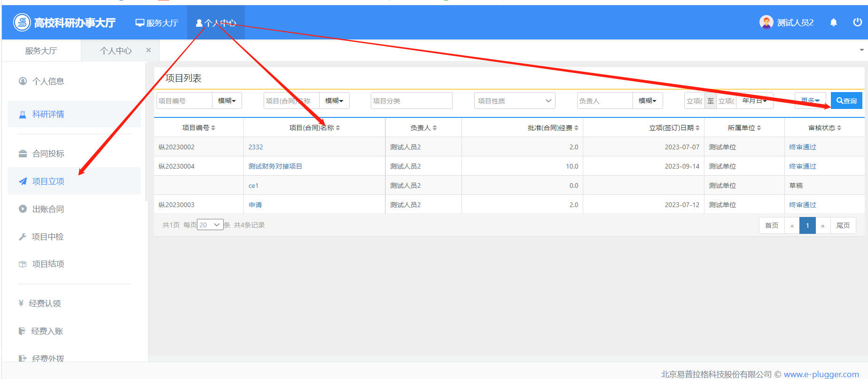Click the 高校科研办事大厅 logo icon
This screenshot has width=868, height=379.
pyautogui.click(x=22, y=23)
